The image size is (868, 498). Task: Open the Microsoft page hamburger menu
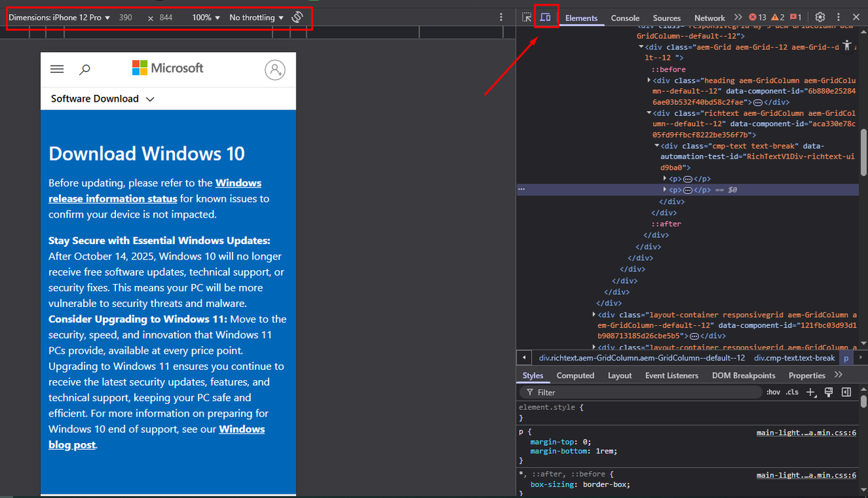pyautogui.click(x=57, y=69)
